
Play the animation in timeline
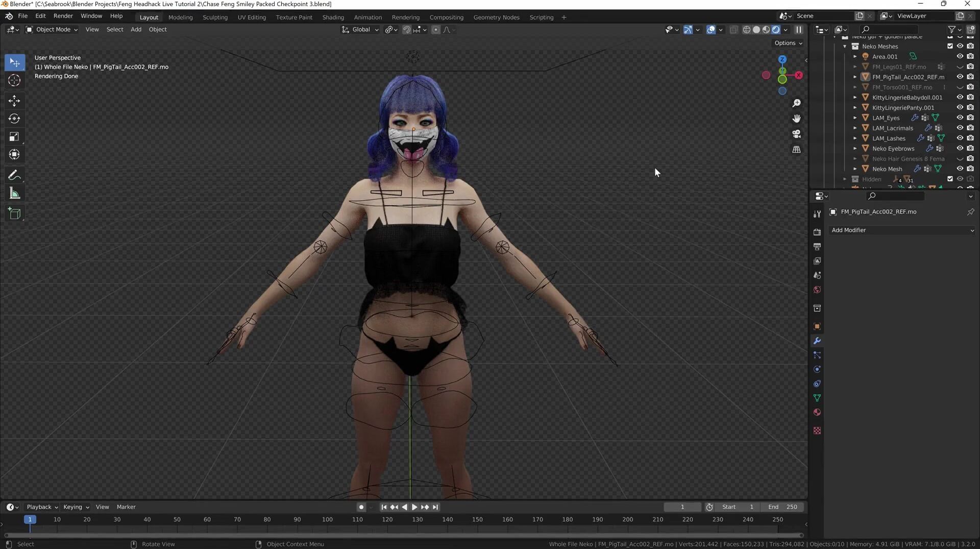[x=414, y=507]
